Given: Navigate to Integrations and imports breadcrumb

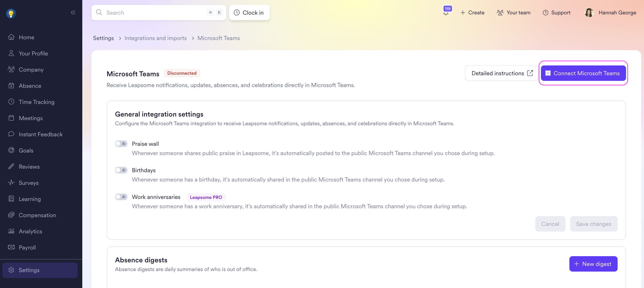Looking at the screenshot, I should coord(155,38).
